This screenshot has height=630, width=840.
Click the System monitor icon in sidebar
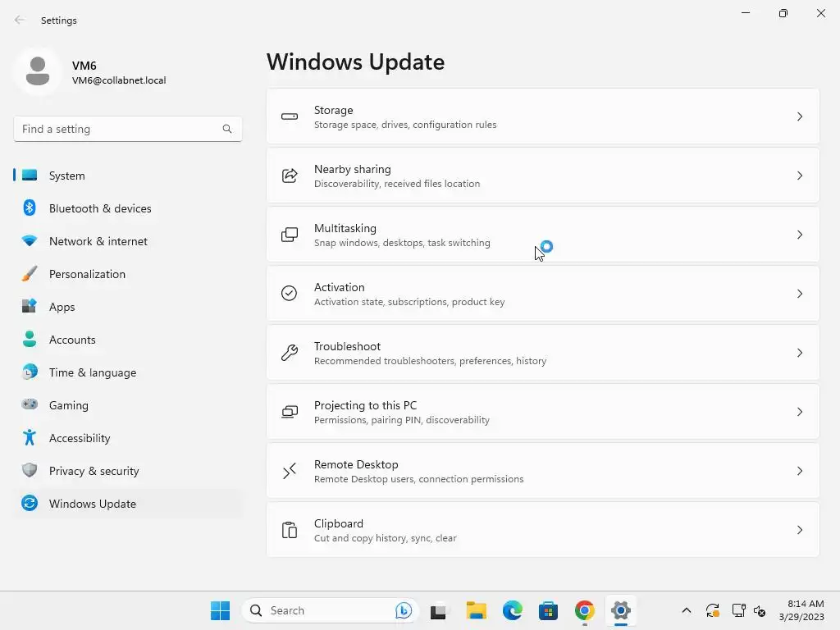click(30, 176)
